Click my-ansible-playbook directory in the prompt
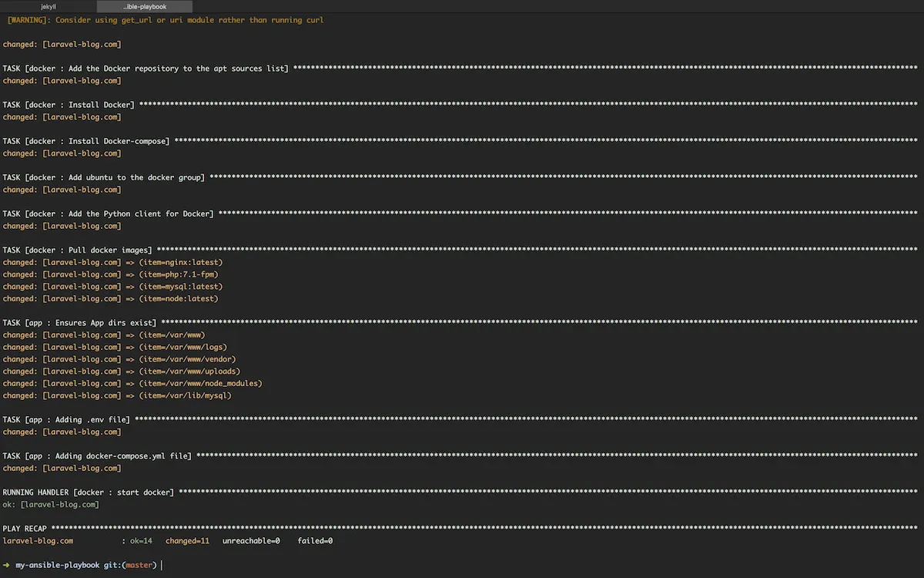The height and width of the screenshot is (578, 924). click(58, 565)
